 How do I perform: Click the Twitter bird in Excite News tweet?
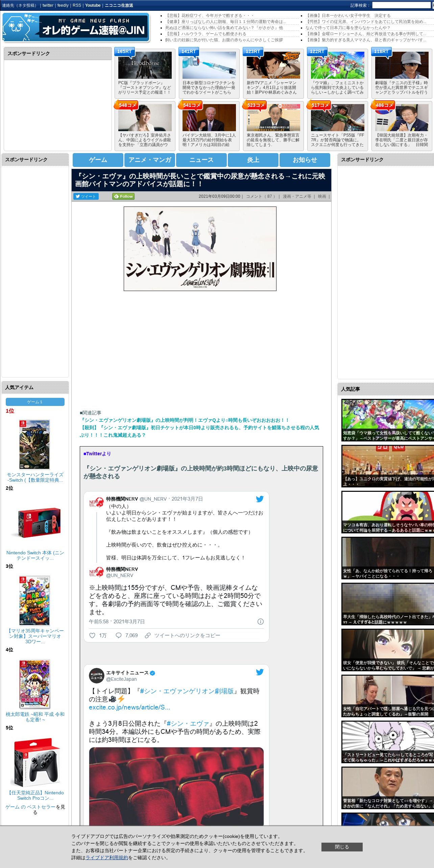(260, 672)
